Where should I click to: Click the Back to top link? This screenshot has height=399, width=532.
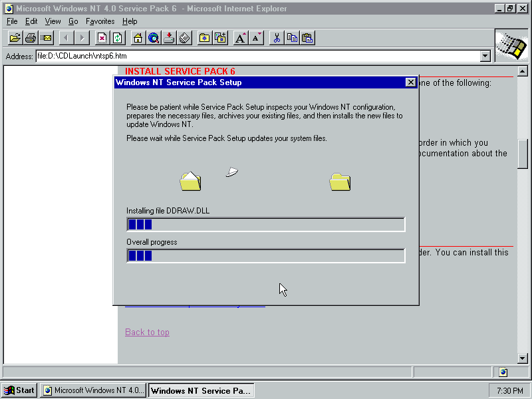pos(147,332)
